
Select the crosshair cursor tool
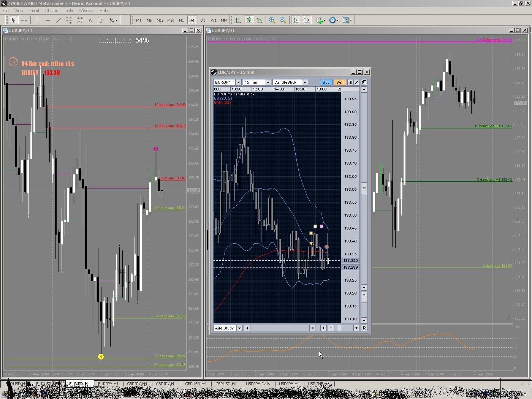[24, 20]
